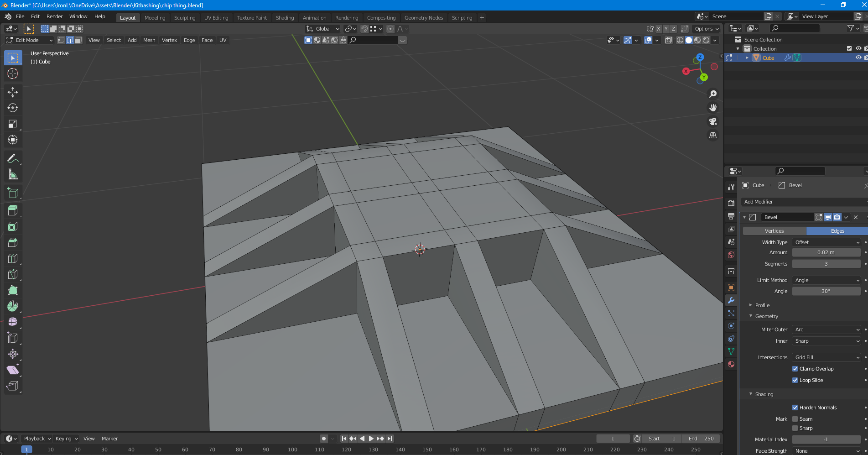
Task: Open the Width Type Offset dropdown
Action: coord(826,242)
